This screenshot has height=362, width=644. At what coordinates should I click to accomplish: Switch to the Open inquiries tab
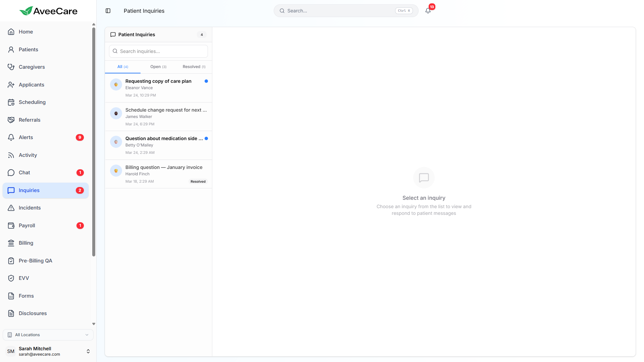(158, 67)
